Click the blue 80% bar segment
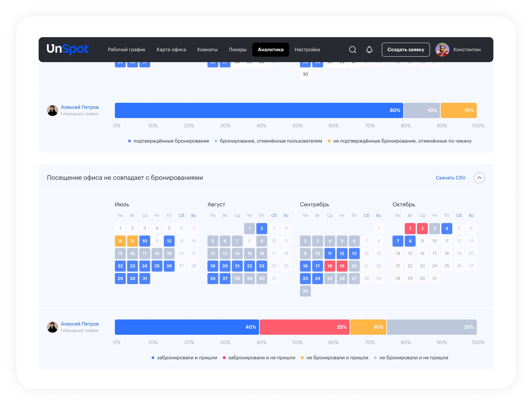The image size is (532, 405). (x=259, y=110)
